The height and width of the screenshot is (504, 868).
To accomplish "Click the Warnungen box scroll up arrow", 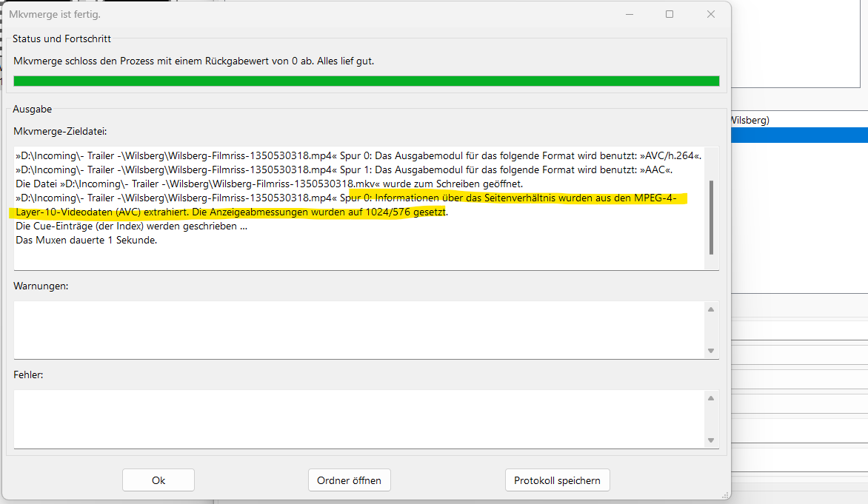I will [711, 309].
